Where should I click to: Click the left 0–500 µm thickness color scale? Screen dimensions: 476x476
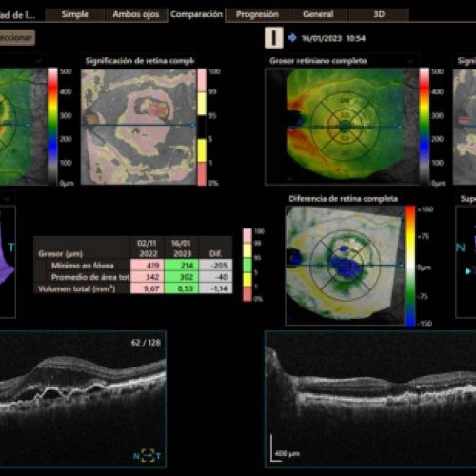[x=52, y=127]
